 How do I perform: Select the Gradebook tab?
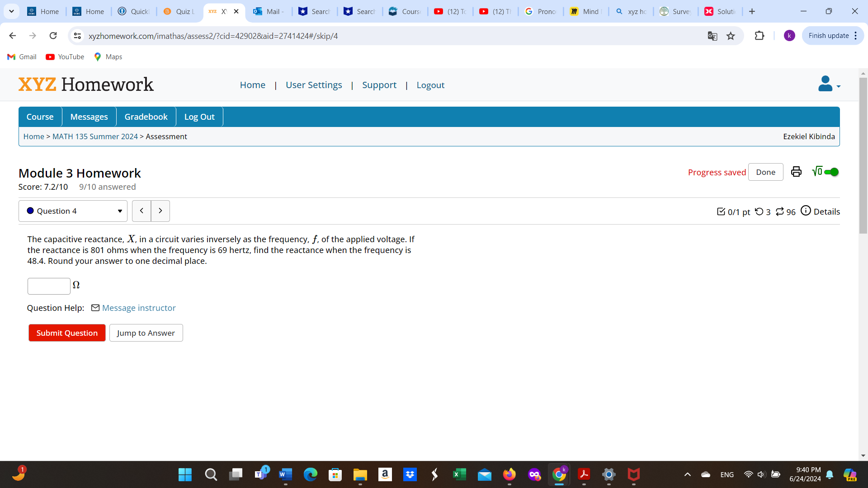tap(146, 117)
